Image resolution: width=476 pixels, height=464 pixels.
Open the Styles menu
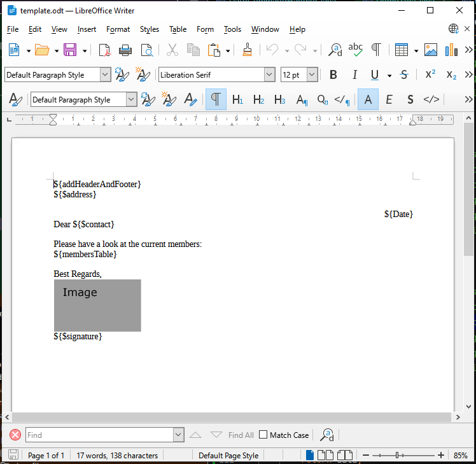(150, 29)
